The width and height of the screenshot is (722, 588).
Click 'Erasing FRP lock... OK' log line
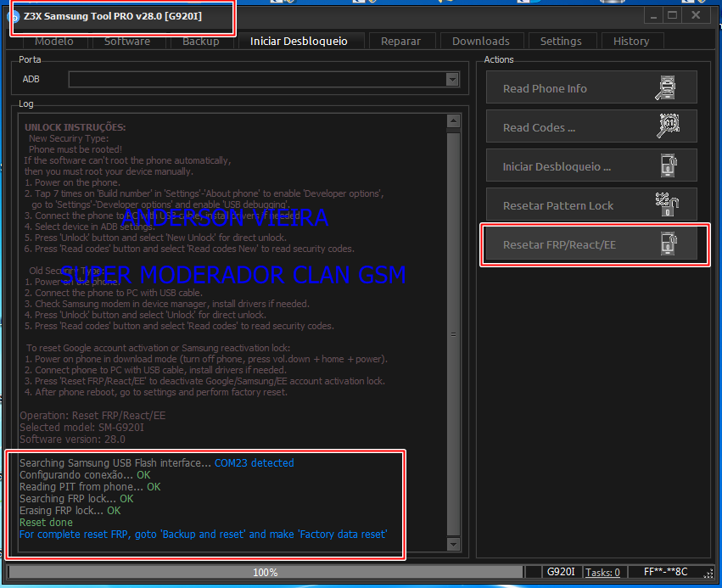pyautogui.click(x=70, y=511)
